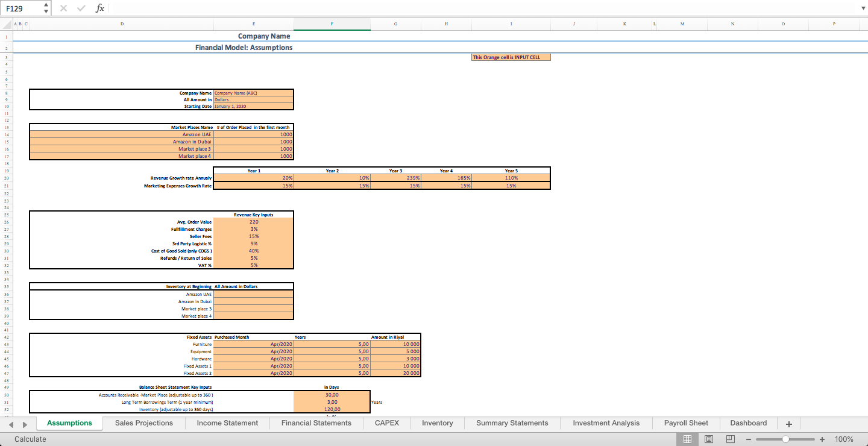Select the 'Amazon in Dubai' cell in row 15
The image size is (868, 446).
tap(122, 142)
